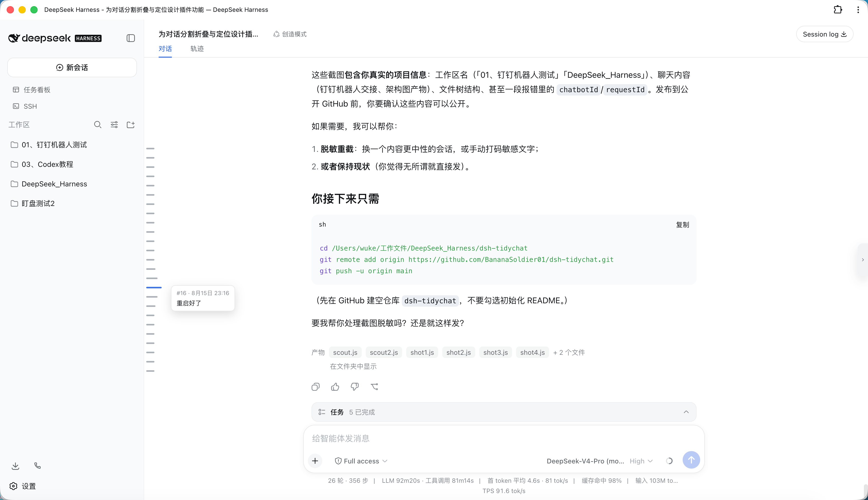Open settings via the gear icon
This screenshot has width=868, height=500.
click(x=13, y=486)
